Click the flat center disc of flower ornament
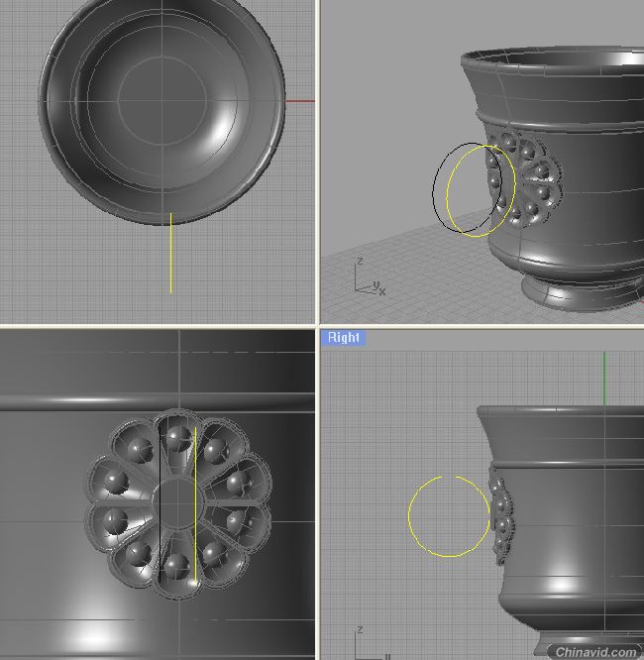Screen dimensions: 644x660 177,503
